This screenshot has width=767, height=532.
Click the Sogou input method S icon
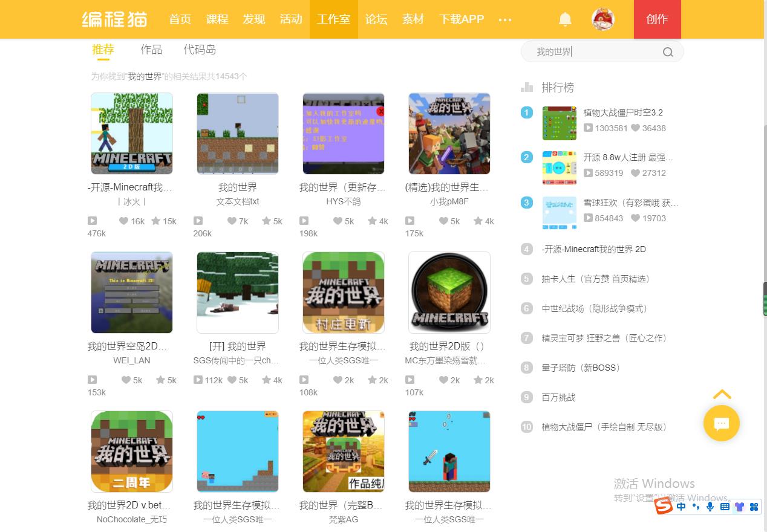coord(664,507)
